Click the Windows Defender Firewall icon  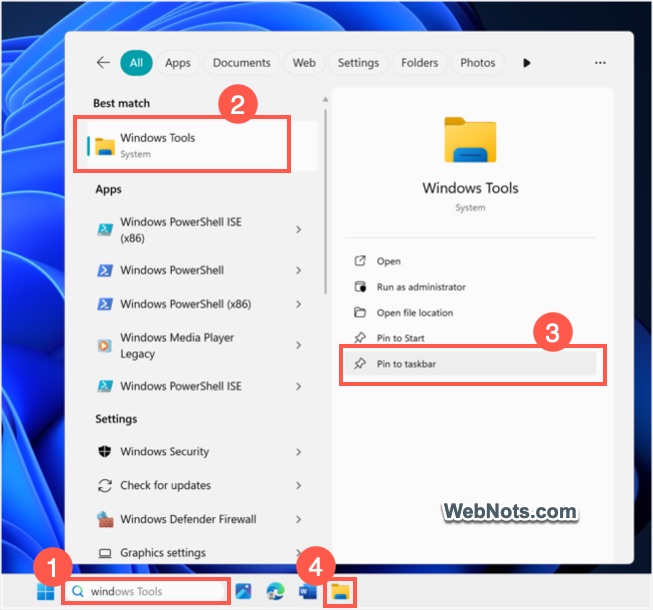(105, 519)
